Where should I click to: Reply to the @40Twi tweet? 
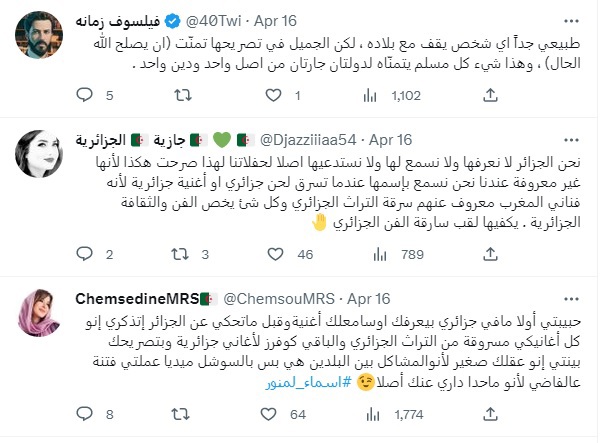(x=85, y=95)
